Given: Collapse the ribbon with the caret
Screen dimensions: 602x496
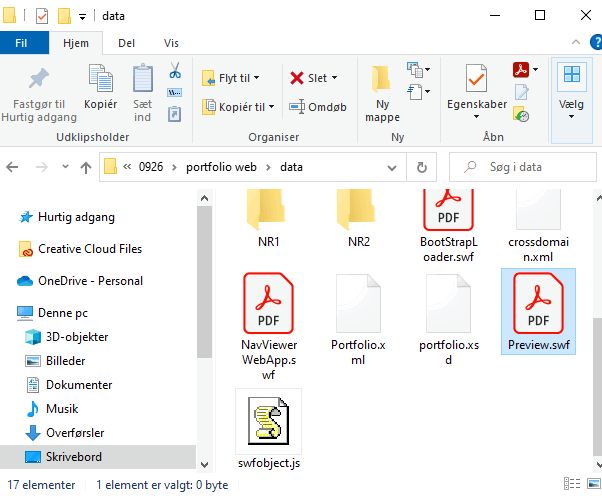Looking at the screenshot, I should coord(576,42).
